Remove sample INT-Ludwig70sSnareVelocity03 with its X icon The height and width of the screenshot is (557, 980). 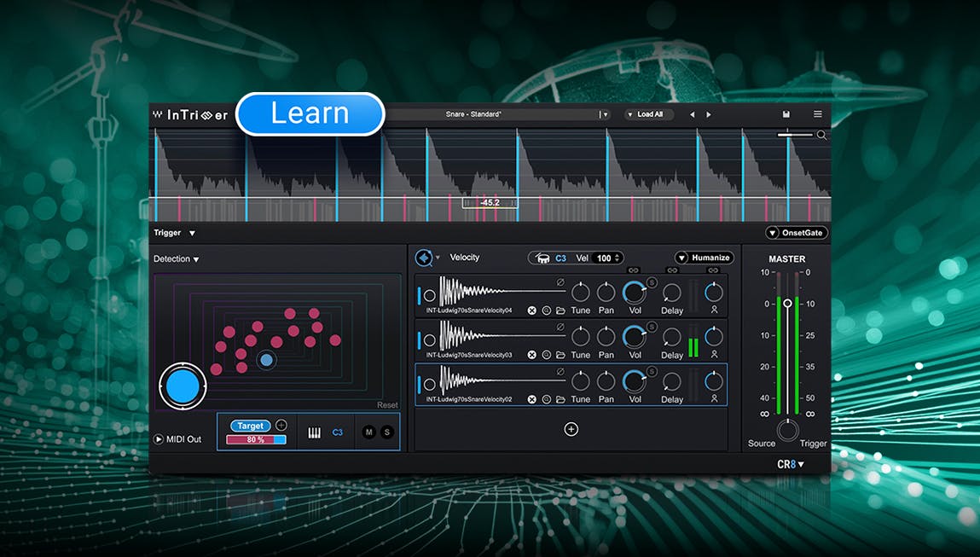coord(531,355)
